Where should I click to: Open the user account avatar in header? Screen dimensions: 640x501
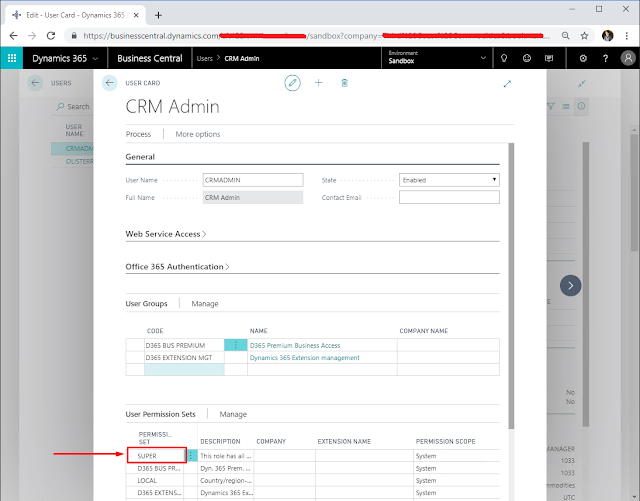pos(628,58)
